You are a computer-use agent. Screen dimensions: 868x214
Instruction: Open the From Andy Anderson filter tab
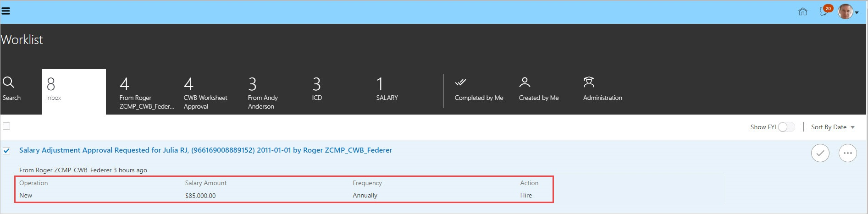point(263,92)
